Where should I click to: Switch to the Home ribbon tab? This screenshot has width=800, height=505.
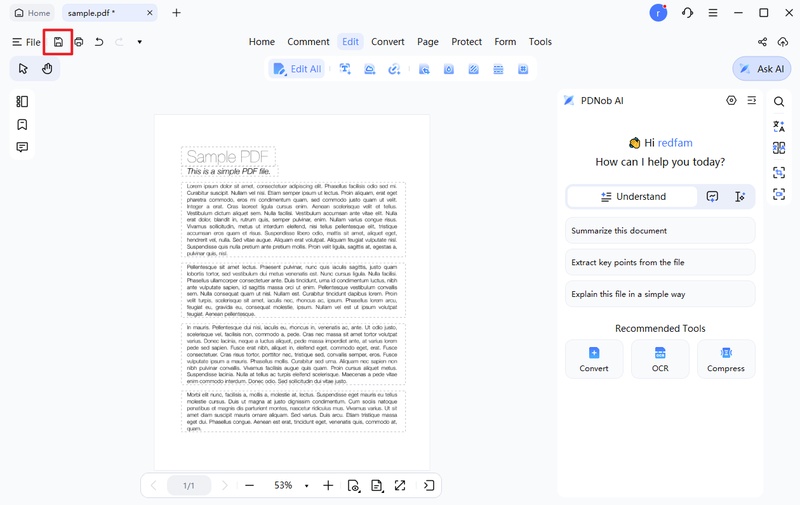pos(262,42)
